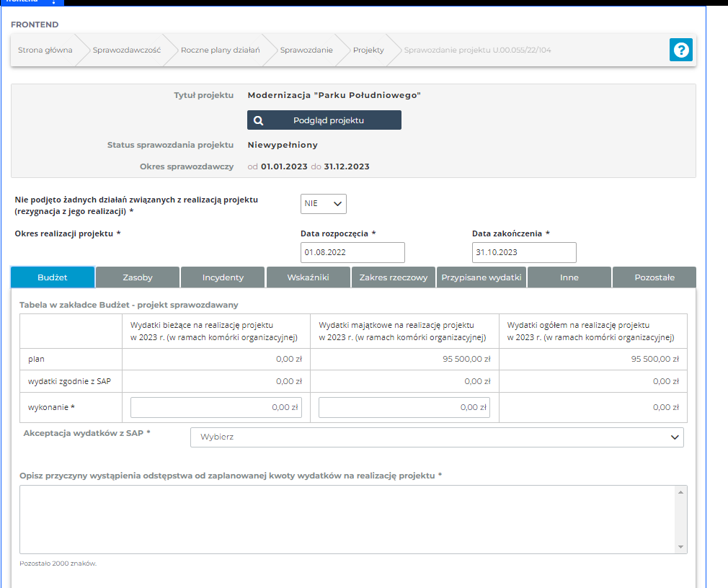Click the Data zakończenia date field
Image resolution: width=728 pixels, height=588 pixels.
click(524, 252)
